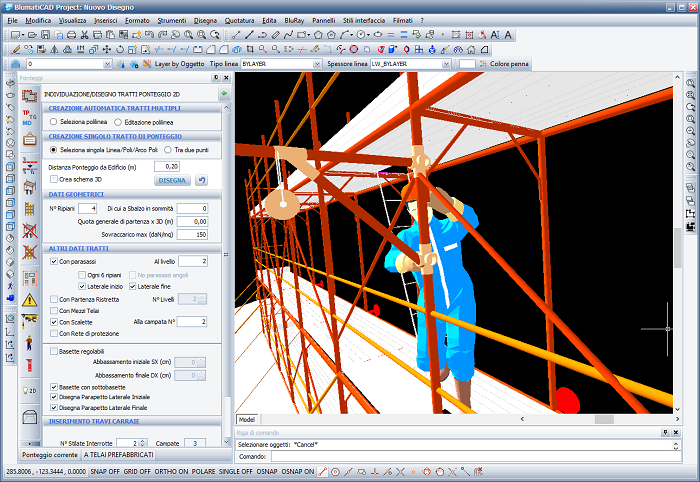Click the undo arrow icon beside DISEGNA

click(x=201, y=180)
